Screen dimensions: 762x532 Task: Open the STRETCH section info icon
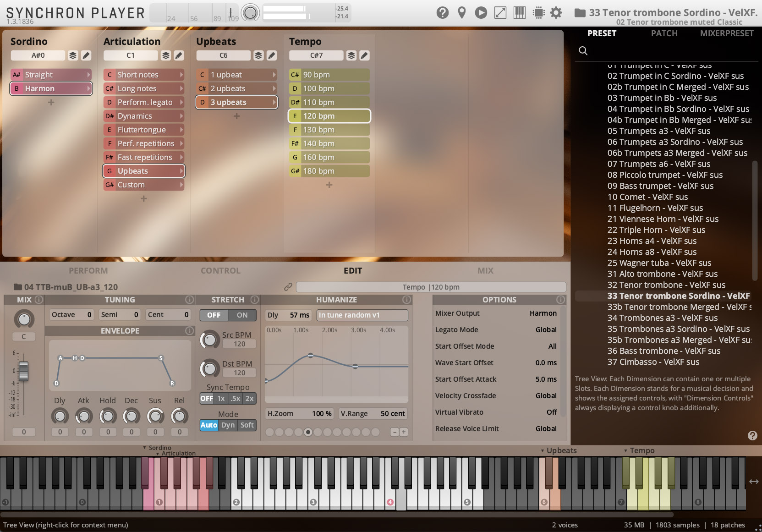[255, 300]
